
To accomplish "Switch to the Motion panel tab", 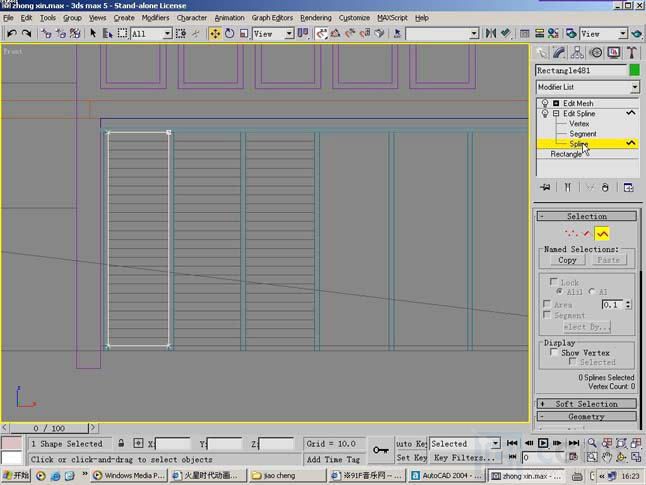I will coord(596,53).
